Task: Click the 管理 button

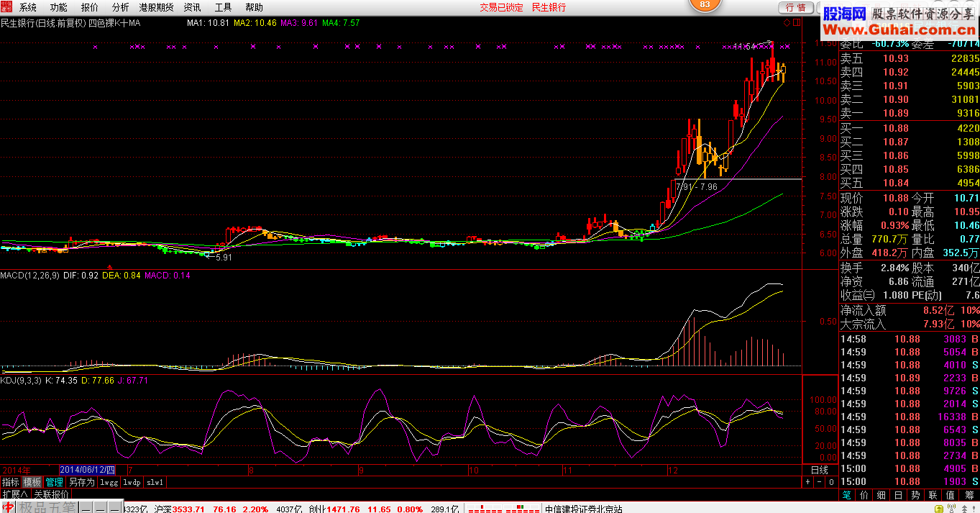Action: 54,482
